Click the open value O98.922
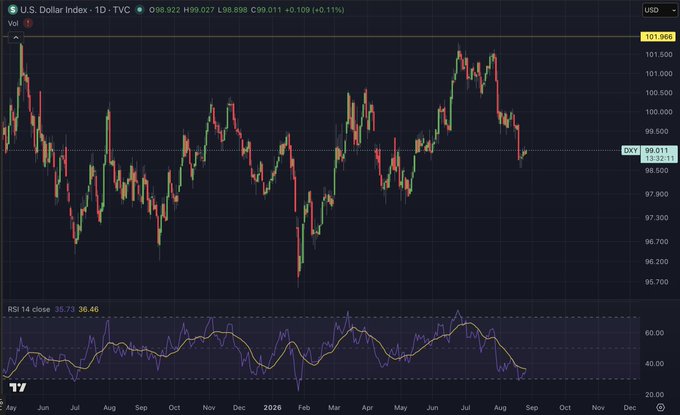Image resolution: width=680 pixels, height=415 pixels. (x=164, y=10)
